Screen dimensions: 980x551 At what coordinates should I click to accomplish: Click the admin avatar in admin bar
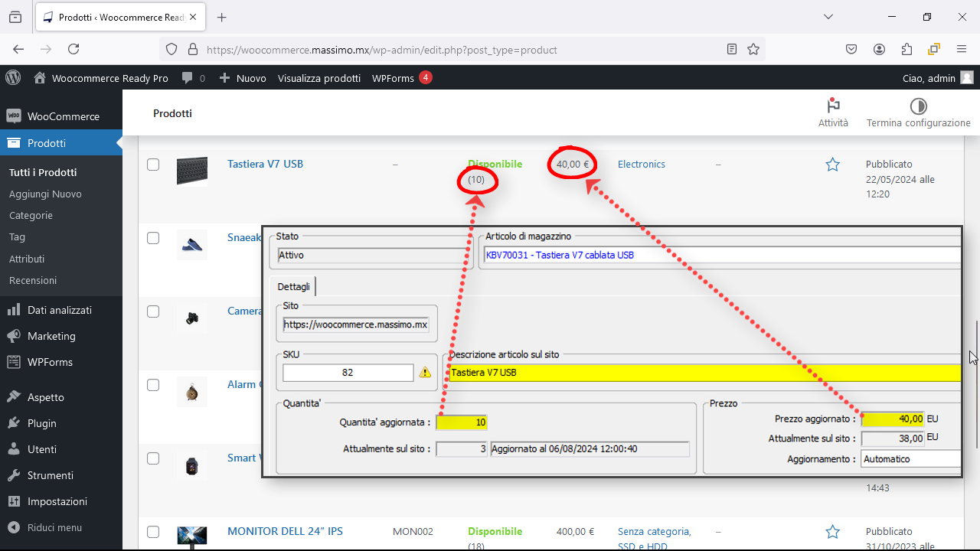[967, 78]
